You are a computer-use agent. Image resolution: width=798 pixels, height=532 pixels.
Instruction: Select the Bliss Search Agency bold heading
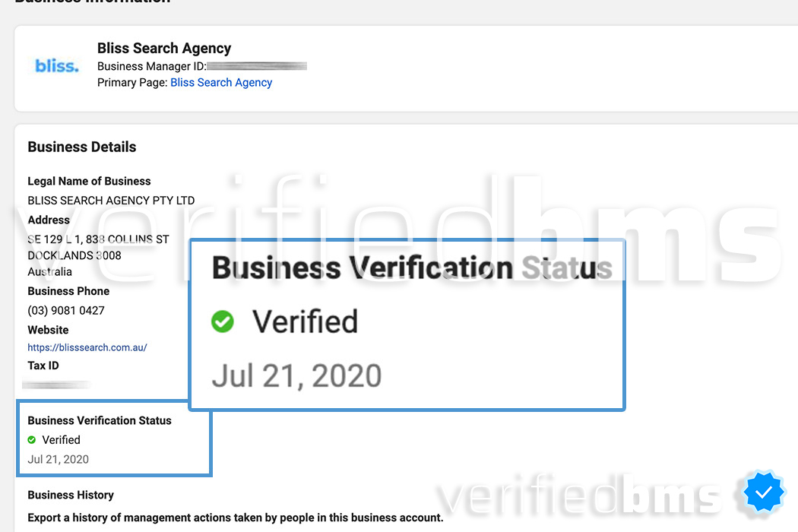tap(164, 48)
